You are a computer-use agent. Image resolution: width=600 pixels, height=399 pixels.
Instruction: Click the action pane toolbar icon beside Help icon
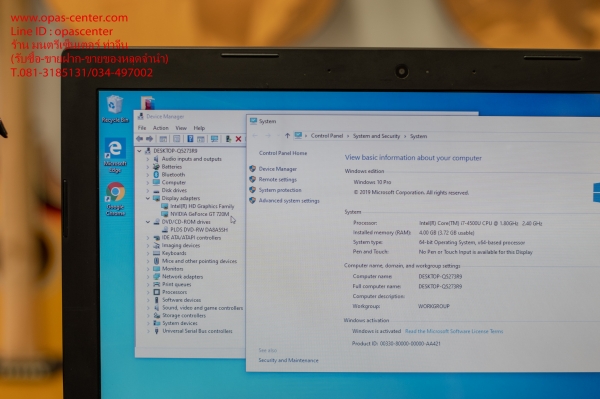tap(201, 139)
